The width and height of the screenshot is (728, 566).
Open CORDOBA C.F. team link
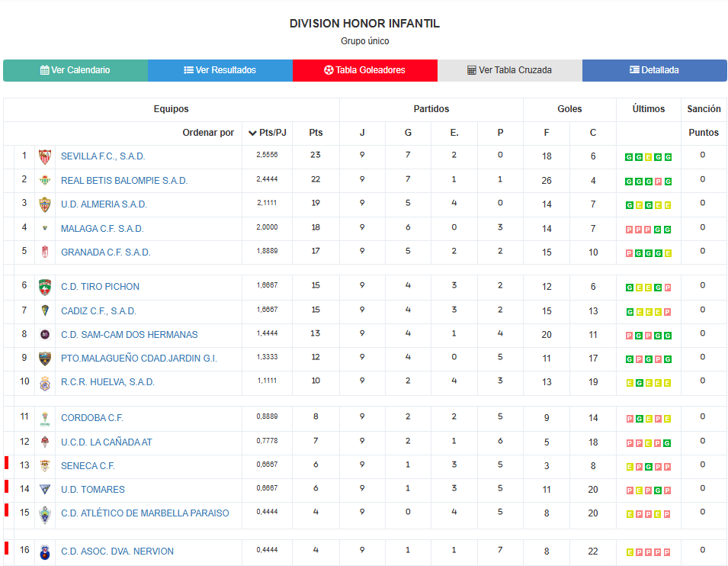92,418
